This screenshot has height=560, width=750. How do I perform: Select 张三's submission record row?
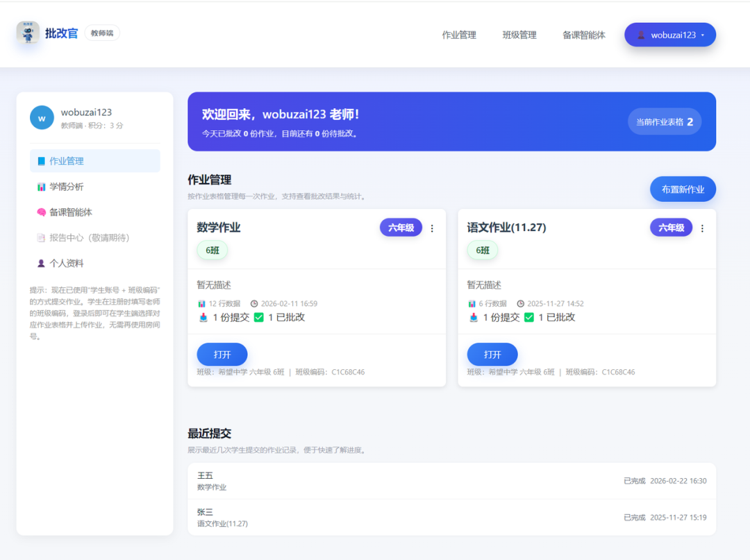(450, 516)
